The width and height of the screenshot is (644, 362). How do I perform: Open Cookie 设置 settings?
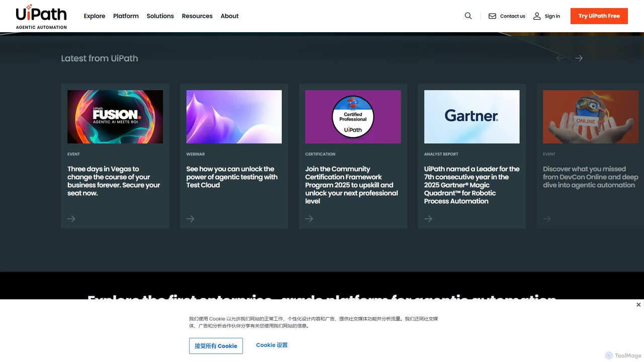[272, 345]
